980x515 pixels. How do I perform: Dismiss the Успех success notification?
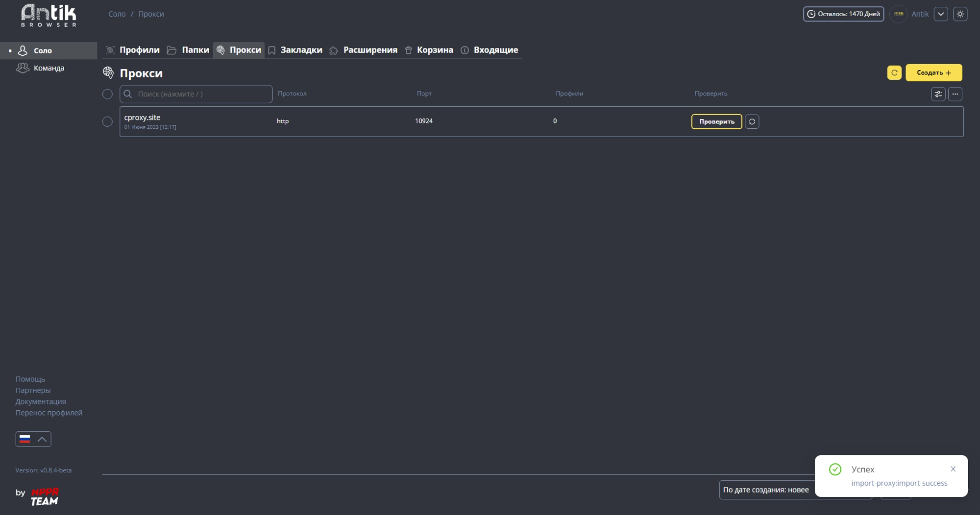953,469
